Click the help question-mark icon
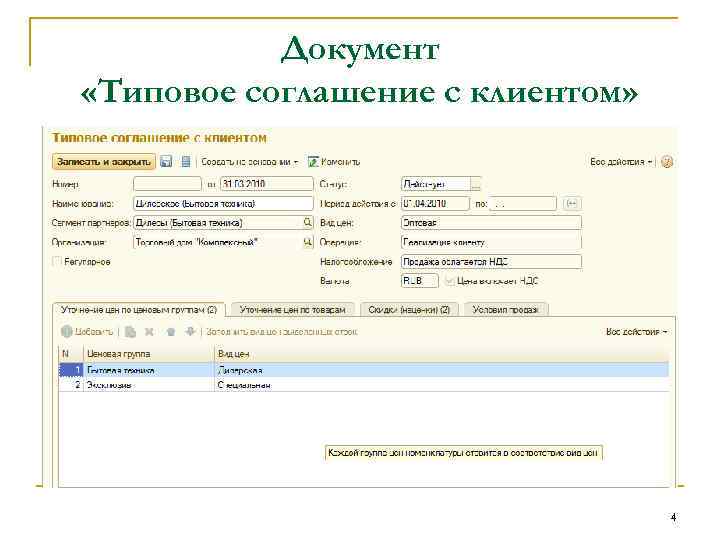 point(667,162)
